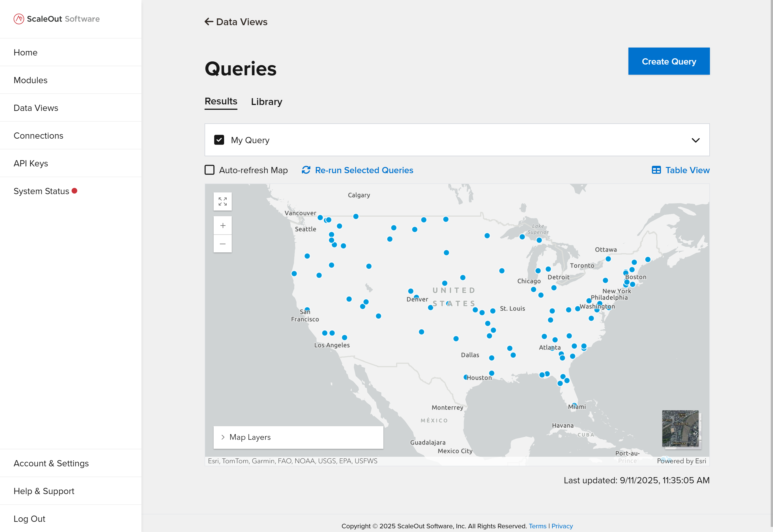The width and height of the screenshot is (773, 532).
Task: Switch to the Library tab
Action: pos(267,102)
